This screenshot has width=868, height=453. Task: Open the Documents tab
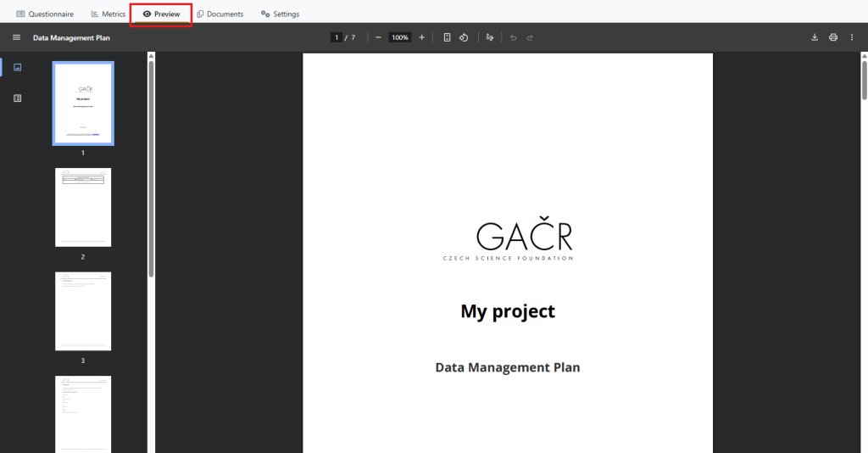click(220, 14)
